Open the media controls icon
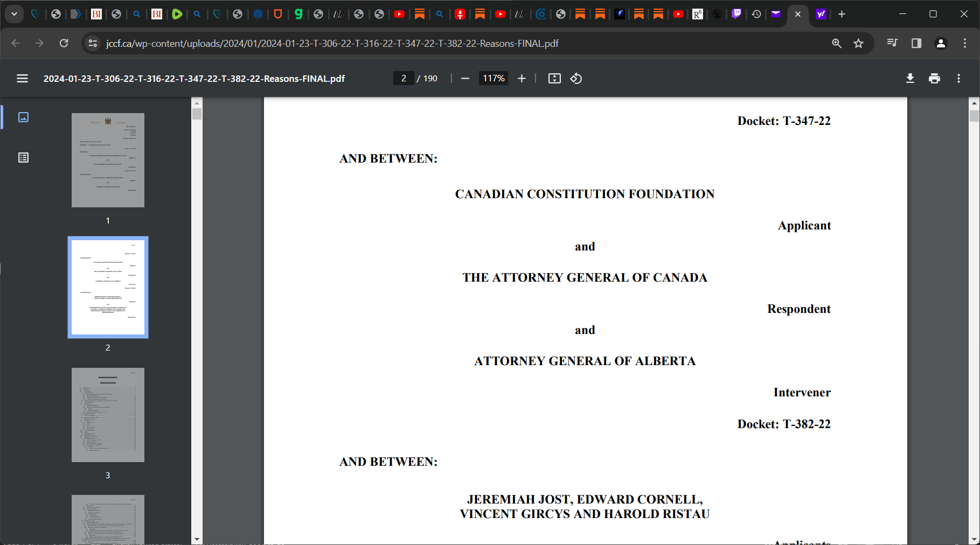The width and height of the screenshot is (980, 545). (892, 43)
